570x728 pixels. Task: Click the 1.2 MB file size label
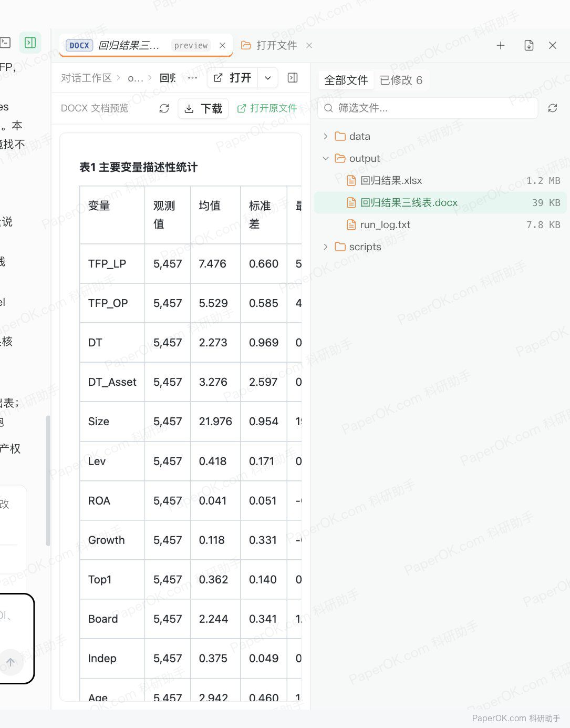543,181
